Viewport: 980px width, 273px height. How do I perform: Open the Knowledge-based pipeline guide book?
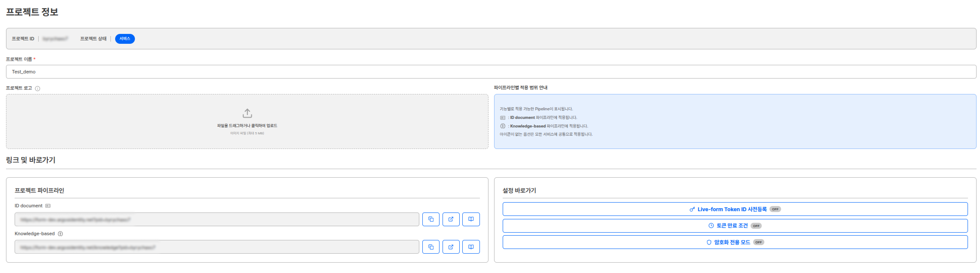(471, 247)
